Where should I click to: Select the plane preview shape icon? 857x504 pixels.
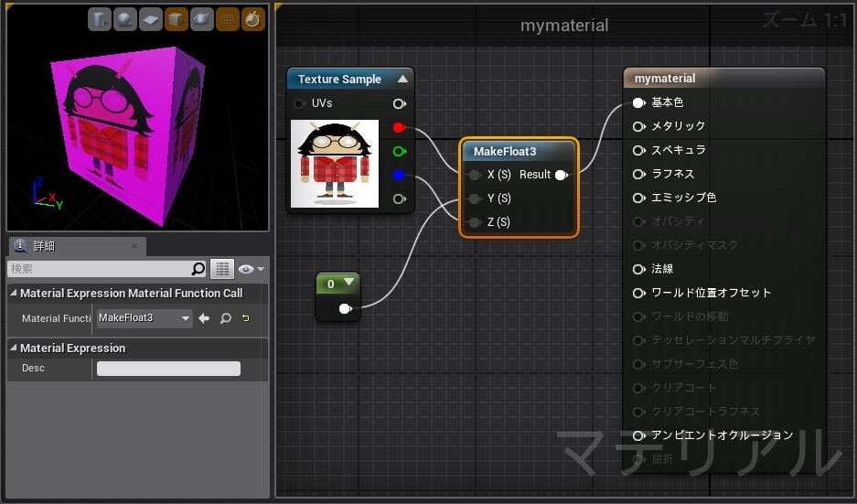click(x=151, y=19)
